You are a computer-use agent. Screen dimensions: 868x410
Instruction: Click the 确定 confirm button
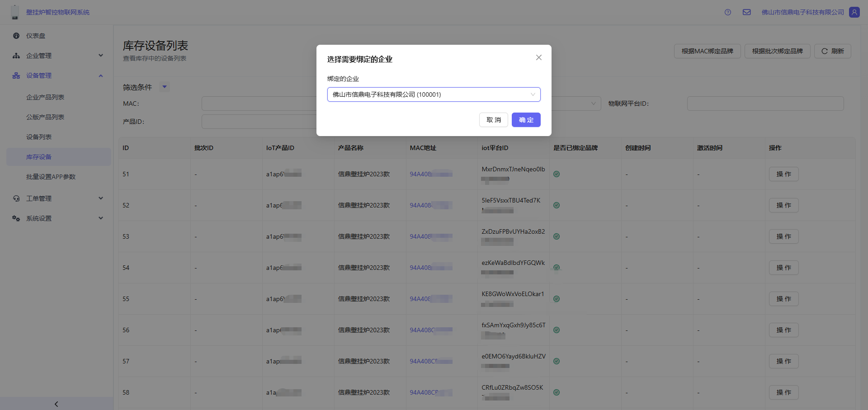tap(526, 120)
